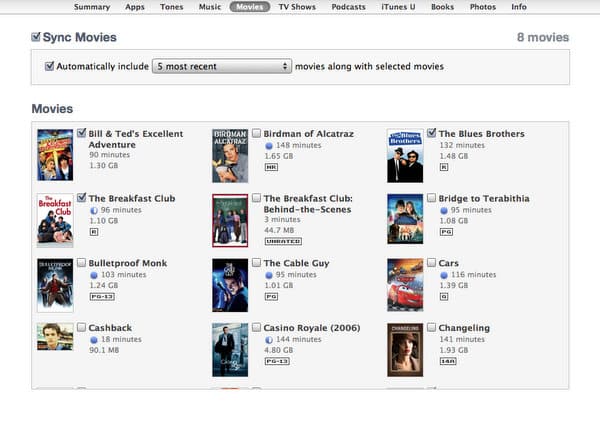Click the Changeling movie poster
600x427 pixels.
tap(405, 350)
